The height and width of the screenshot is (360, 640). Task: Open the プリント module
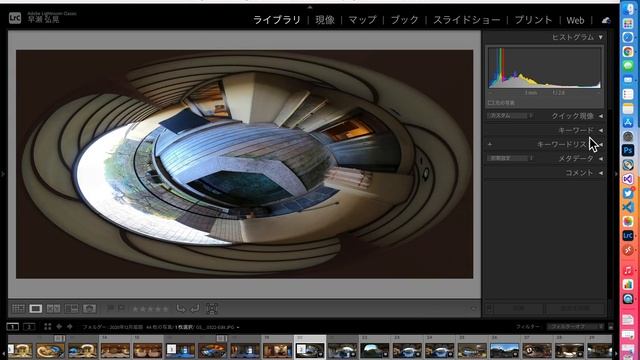(533, 20)
